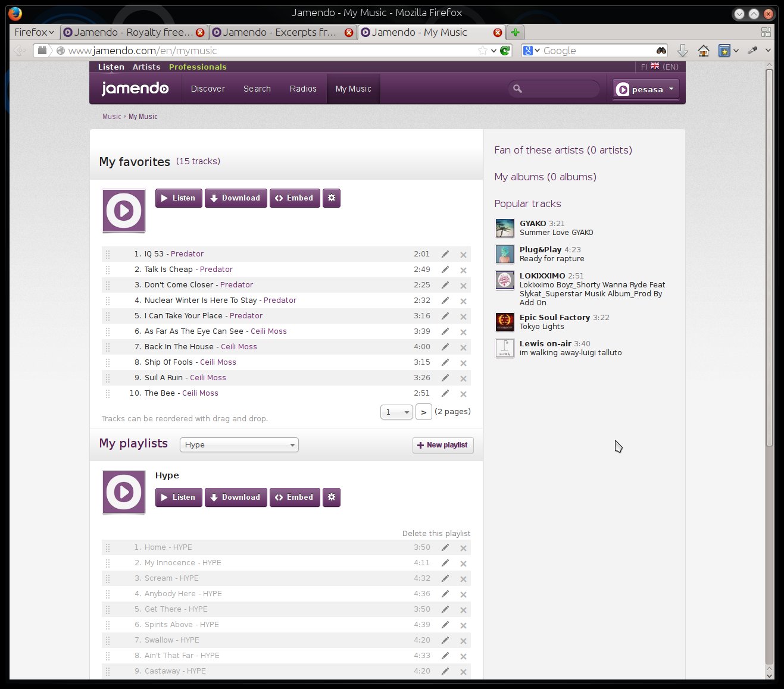
Task: Open the favorites page number dropdown
Action: pos(396,412)
